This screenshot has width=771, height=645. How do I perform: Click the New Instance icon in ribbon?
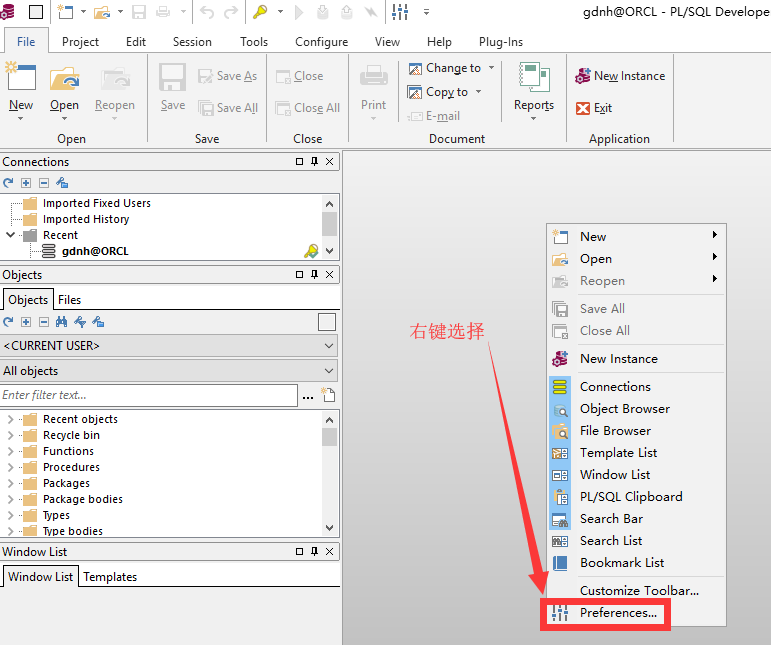(583, 76)
